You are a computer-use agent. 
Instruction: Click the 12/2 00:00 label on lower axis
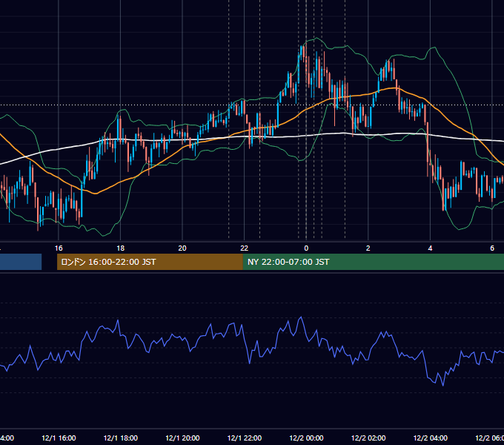(306, 438)
